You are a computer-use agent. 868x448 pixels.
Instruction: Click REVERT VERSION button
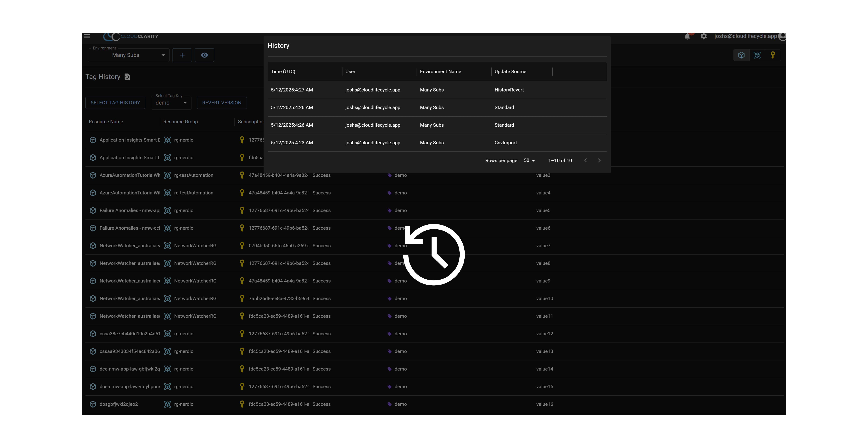click(222, 103)
